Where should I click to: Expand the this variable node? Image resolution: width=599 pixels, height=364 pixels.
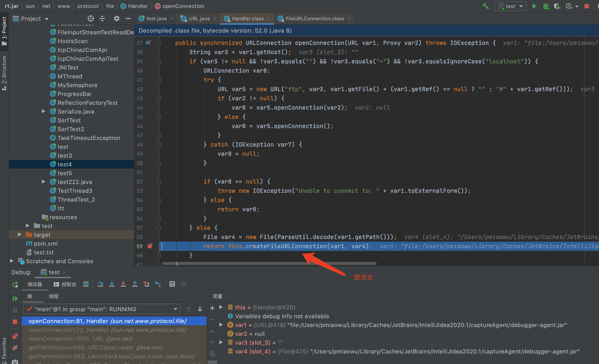221,307
